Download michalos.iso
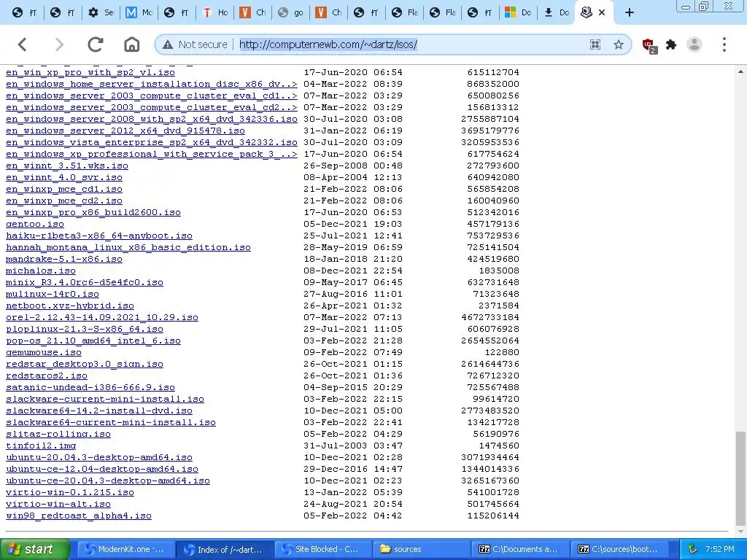 tap(41, 271)
